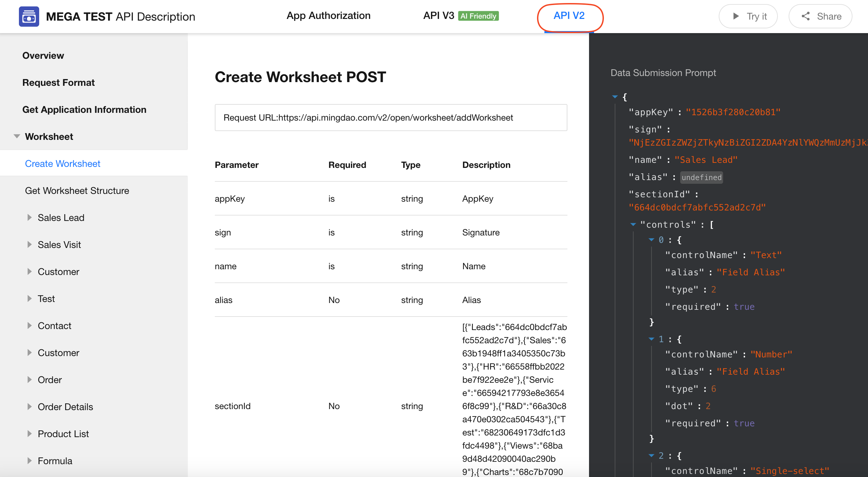Click the Request URL field
This screenshot has height=477, width=868.
[391, 118]
